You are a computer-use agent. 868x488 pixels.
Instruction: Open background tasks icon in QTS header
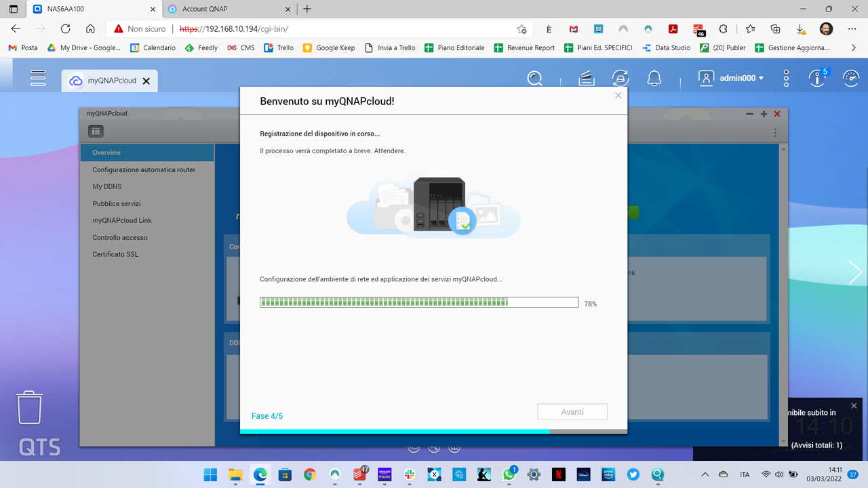pyautogui.click(x=587, y=78)
